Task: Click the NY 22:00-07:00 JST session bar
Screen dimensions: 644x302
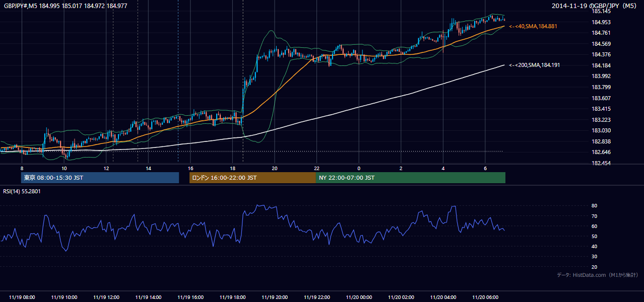Action: (x=411, y=178)
